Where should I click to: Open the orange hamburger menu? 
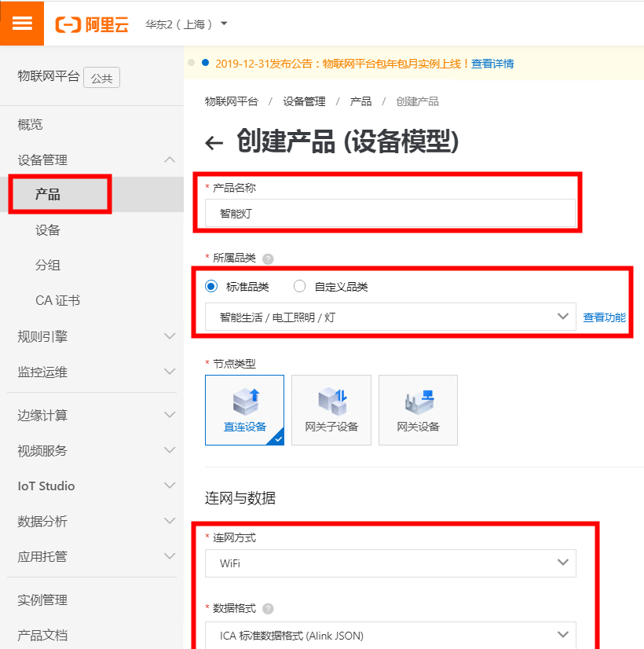[x=22, y=24]
